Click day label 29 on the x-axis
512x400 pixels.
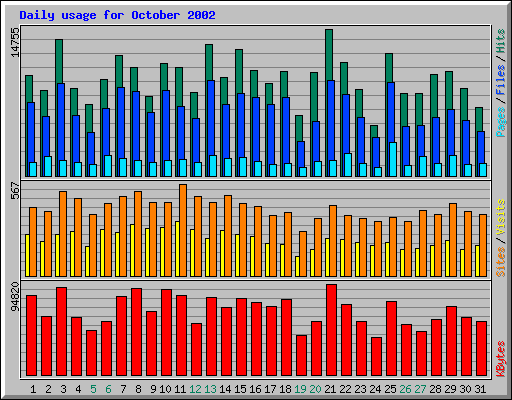point(450,389)
